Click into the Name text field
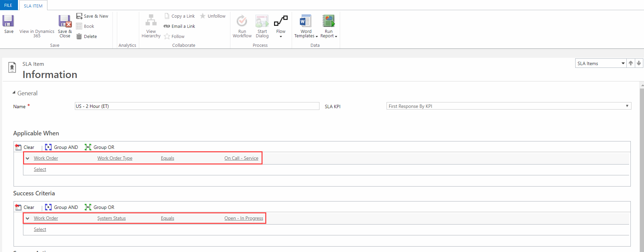The width and height of the screenshot is (644, 252). 196,106
